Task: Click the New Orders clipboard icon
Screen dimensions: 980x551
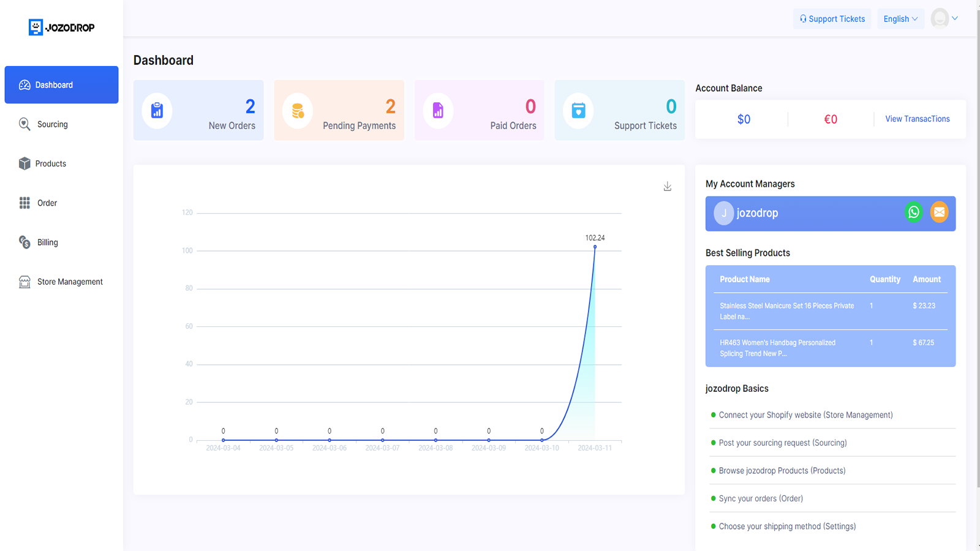Action: click(157, 110)
